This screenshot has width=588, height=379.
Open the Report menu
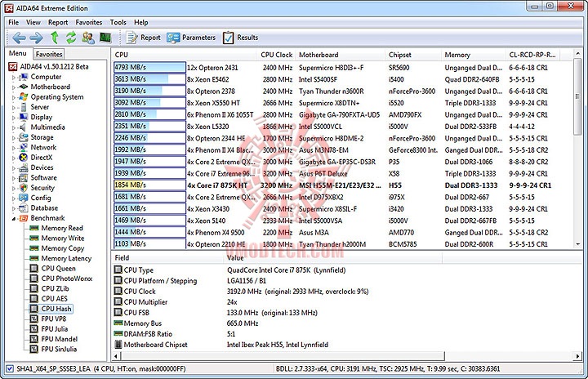click(x=58, y=23)
